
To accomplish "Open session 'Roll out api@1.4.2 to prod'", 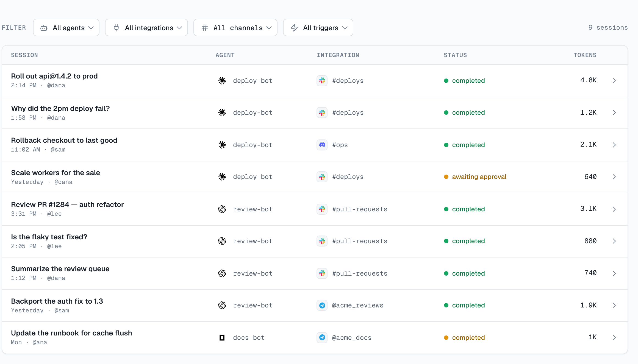I will (x=54, y=76).
